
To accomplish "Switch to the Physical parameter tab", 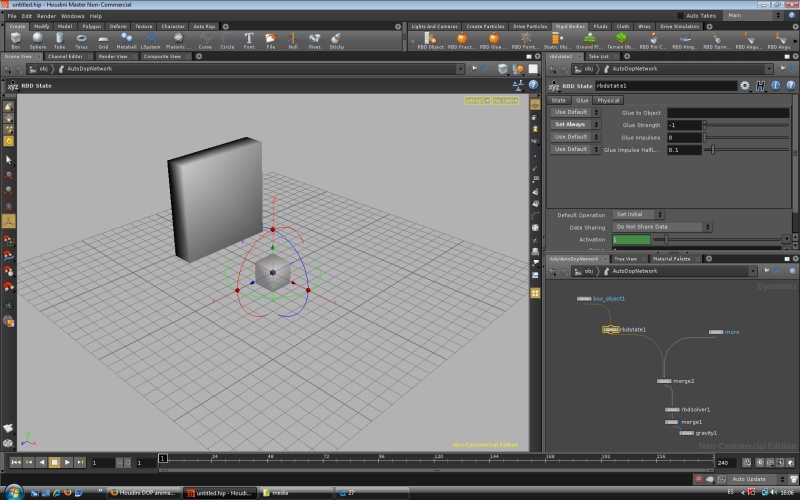I will click(x=608, y=101).
